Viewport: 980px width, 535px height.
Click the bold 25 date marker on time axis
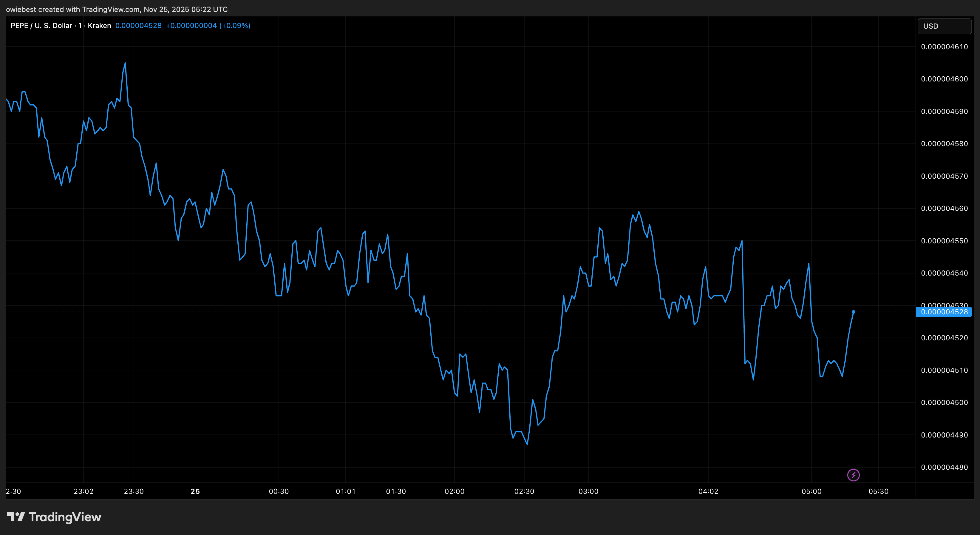pos(196,491)
